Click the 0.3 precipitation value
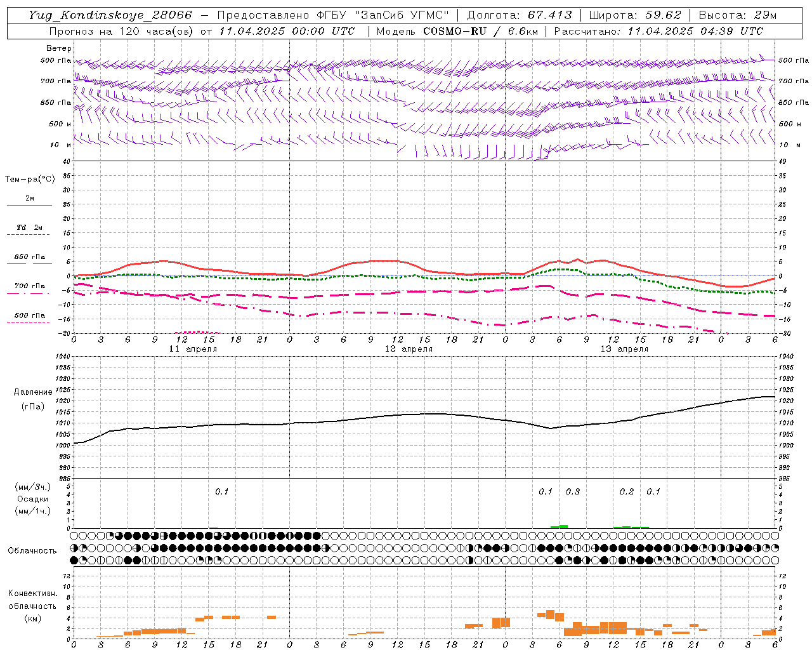 (573, 492)
